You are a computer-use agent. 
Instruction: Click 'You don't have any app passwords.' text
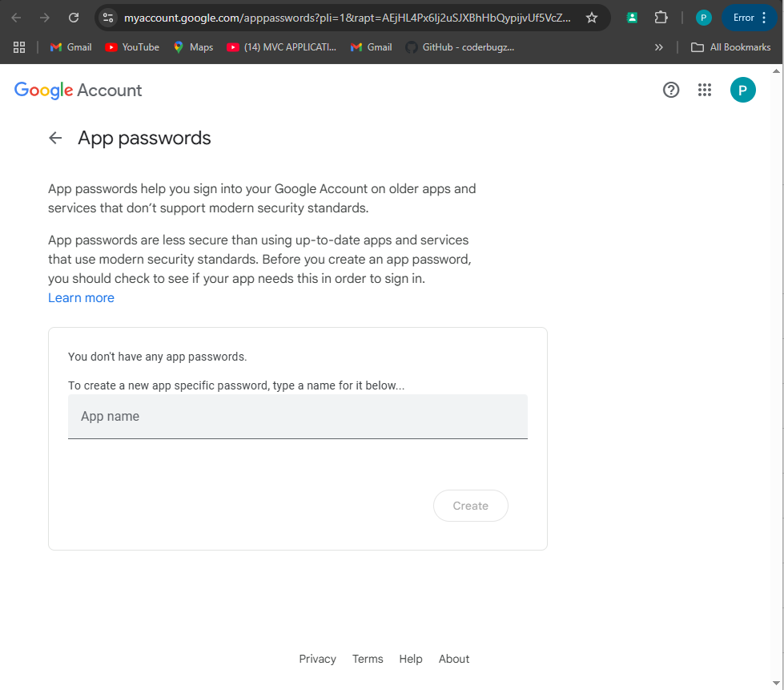(x=158, y=357)
